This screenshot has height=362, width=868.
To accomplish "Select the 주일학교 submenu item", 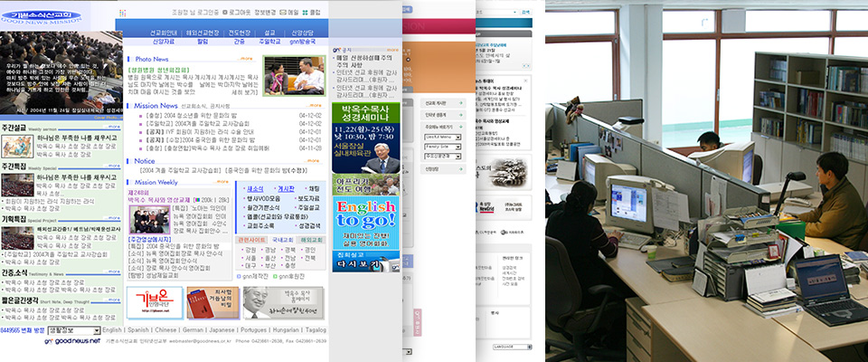I will [x=269, y=42].
